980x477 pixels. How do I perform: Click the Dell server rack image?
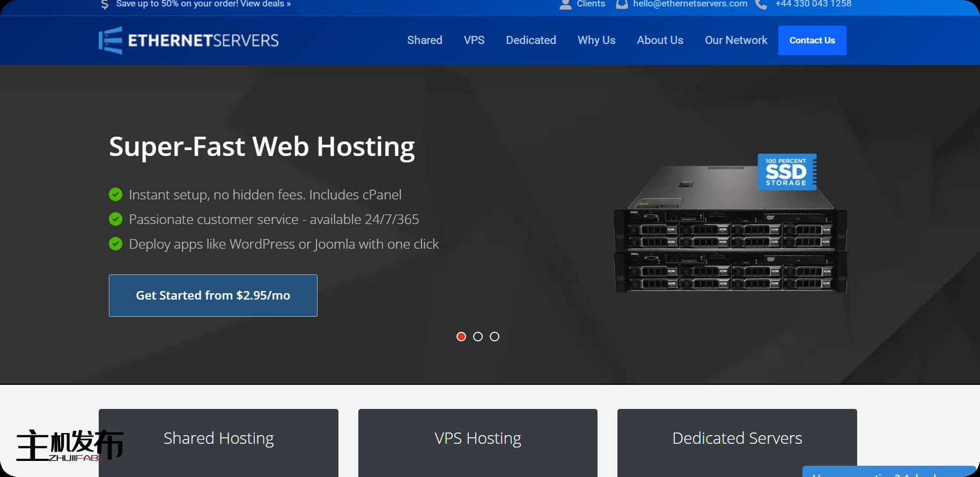tap(730, 247)
